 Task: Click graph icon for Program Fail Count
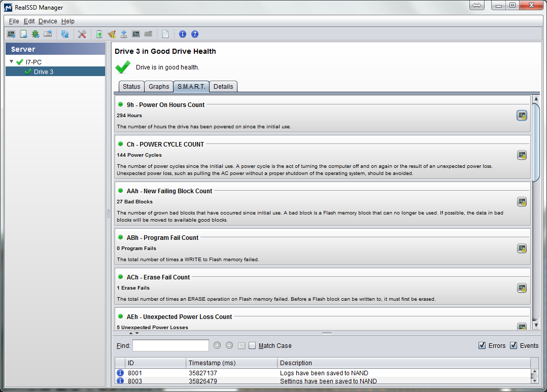click(x=522, y=248)
